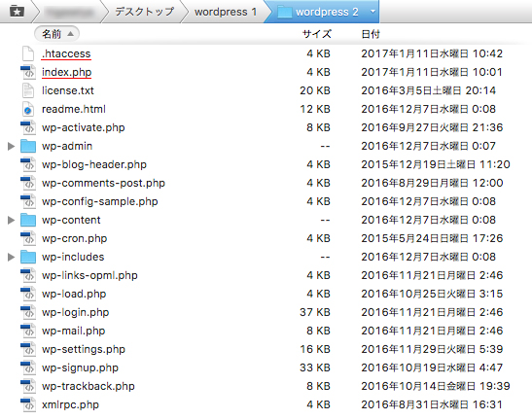Select the index.php file name

(66, 72)
